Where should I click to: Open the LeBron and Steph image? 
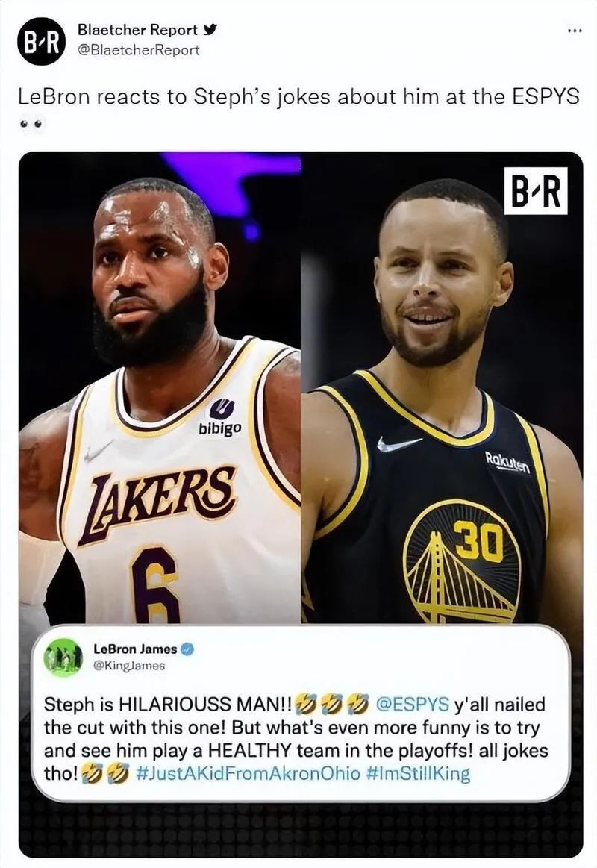pos(301,504)
